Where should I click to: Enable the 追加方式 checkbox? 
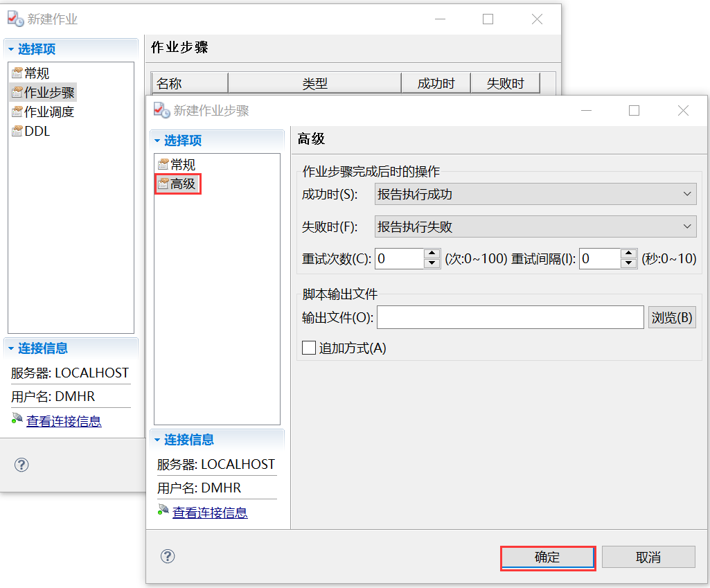tap(309, 348)
